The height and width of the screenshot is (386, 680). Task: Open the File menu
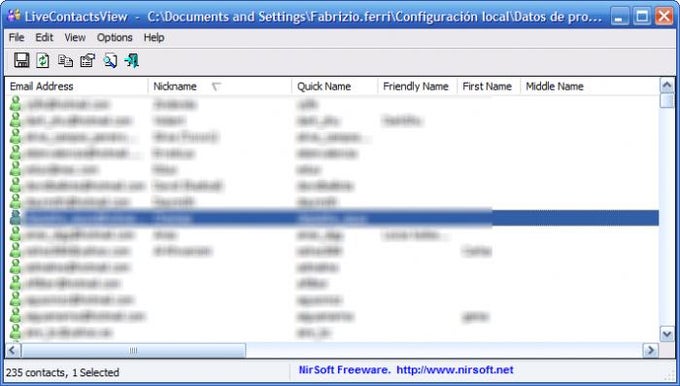[16, 38]
